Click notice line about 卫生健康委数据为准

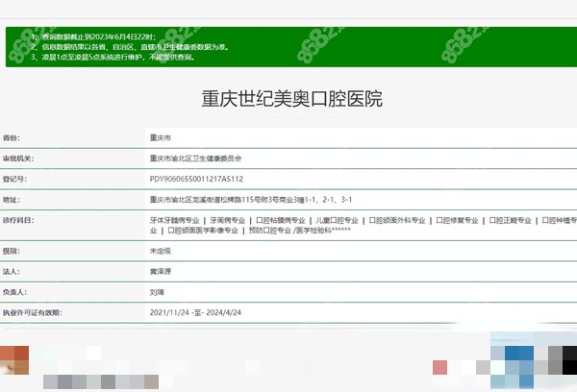point(130,47)
